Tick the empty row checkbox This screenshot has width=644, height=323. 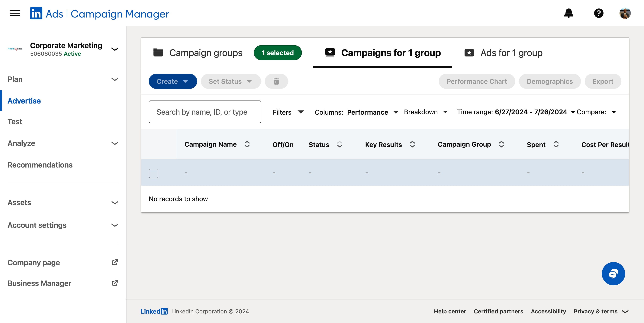pyautogui.click(x=153, y=173)
